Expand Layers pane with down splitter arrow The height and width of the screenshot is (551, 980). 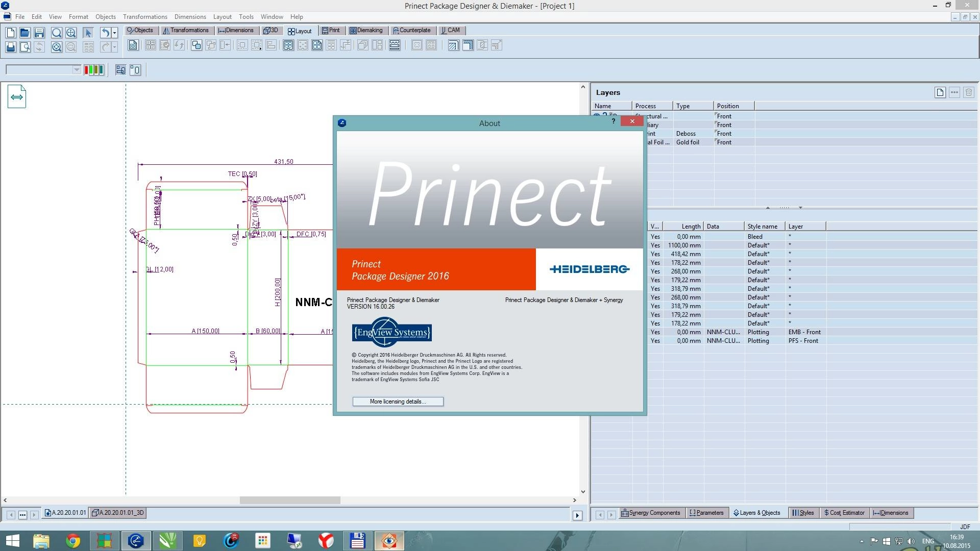(800, 208)
